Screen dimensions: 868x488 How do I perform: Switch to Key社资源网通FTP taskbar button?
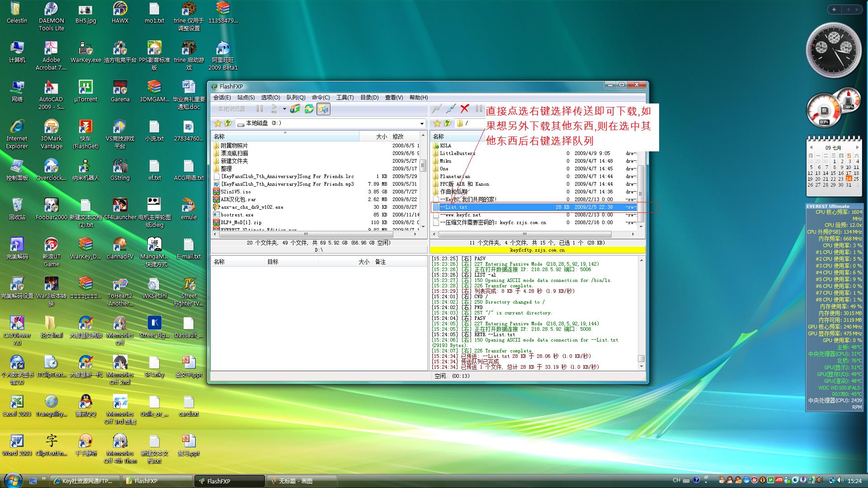pyautogui.click(x=84, y=481)
